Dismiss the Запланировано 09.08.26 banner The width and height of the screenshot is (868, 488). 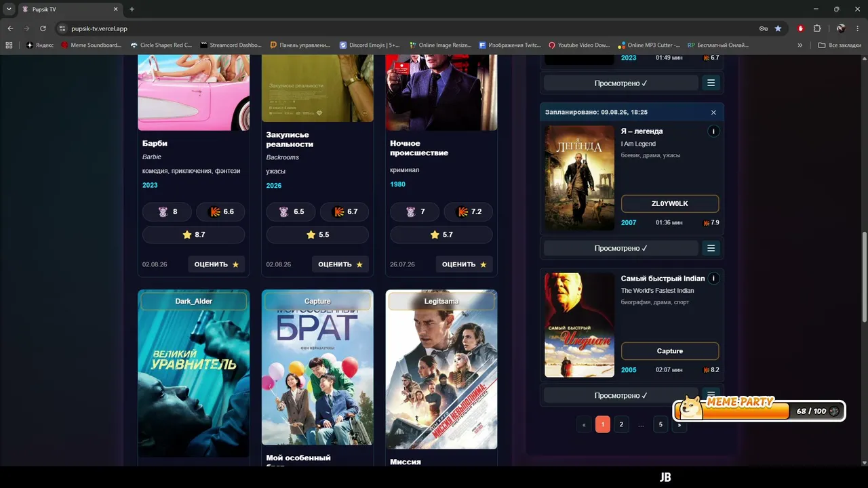713,113
